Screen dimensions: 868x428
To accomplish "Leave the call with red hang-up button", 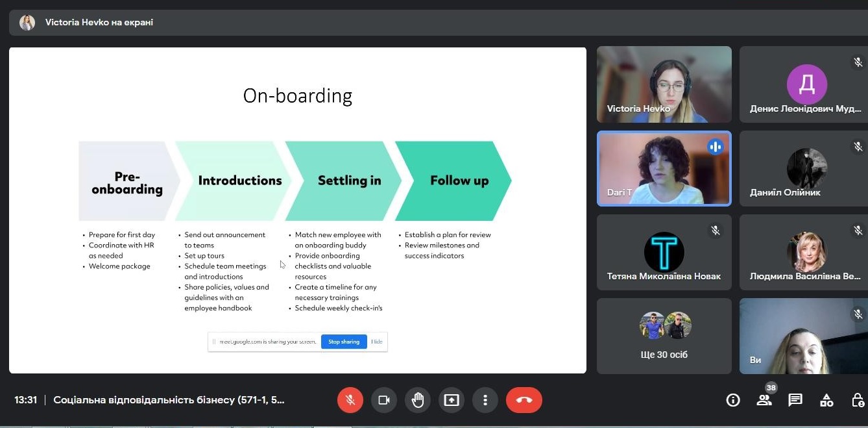I will (524, 400).
